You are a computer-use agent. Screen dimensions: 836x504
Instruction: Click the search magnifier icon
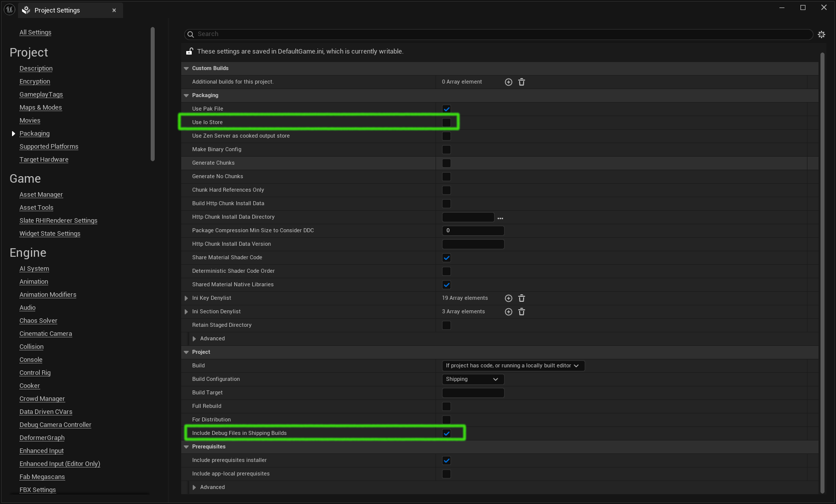click(x=191, y=35)
